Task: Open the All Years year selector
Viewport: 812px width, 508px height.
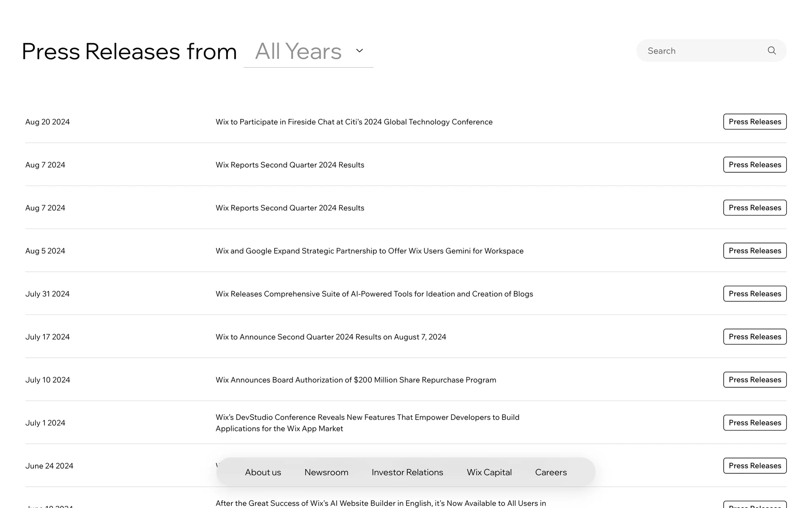Action: tap(299, 52)
